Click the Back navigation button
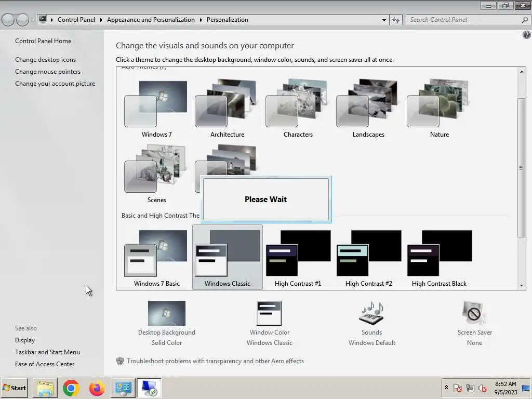The width and height of the screenshot is (532, 399). pyautogui.click(x=8, y=20)
